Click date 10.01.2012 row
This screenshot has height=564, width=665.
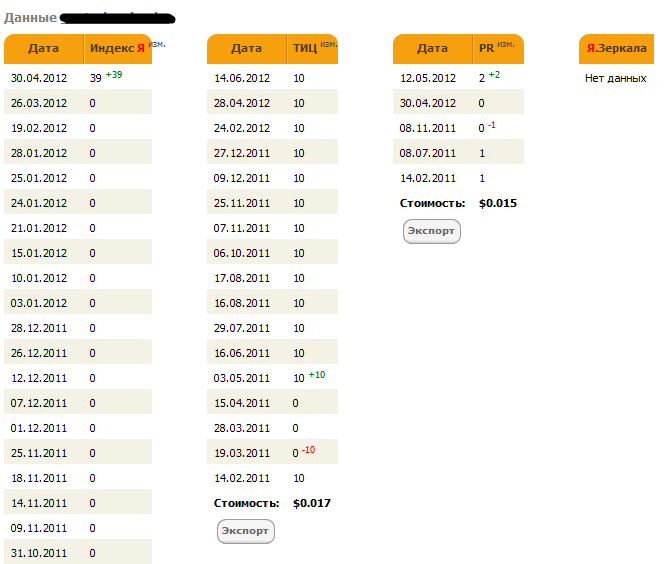78,279
